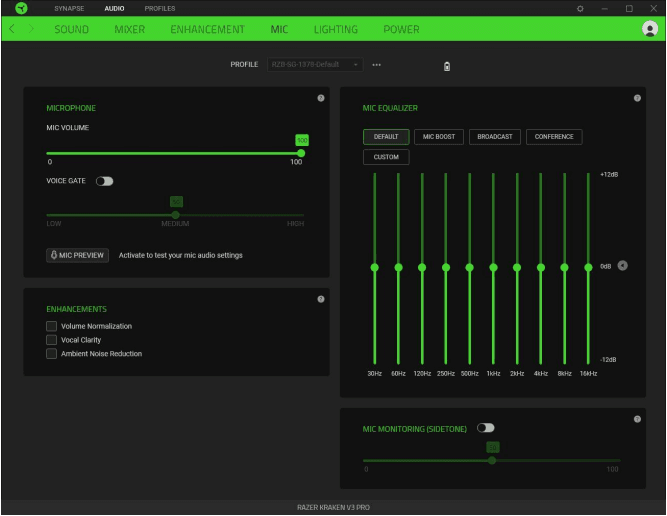Open the profile more options ellipsis menu
Screen dimensions: 667x516
pos(377,65)
